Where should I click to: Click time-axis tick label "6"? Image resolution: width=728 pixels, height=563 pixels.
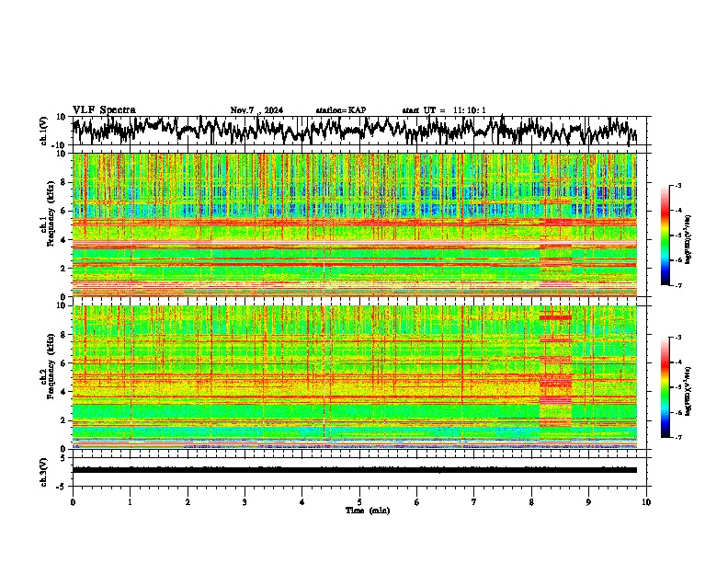pos(417,502)
